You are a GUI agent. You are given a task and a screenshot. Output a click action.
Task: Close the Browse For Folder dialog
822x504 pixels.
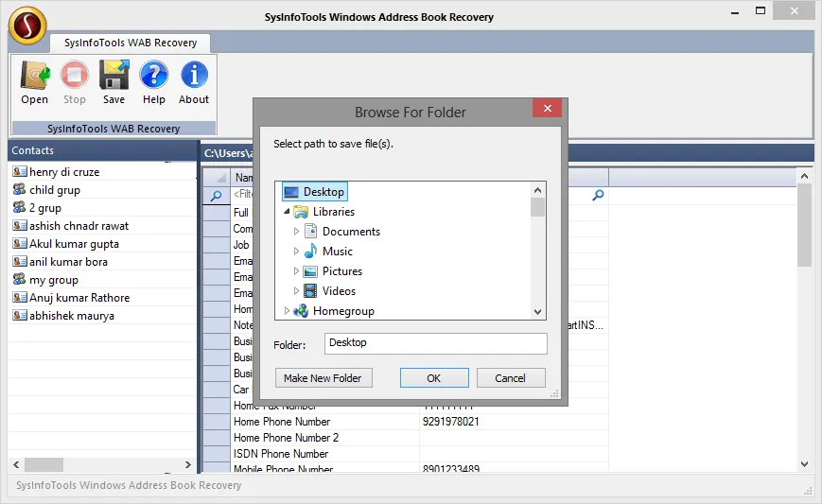pos(548,108)
